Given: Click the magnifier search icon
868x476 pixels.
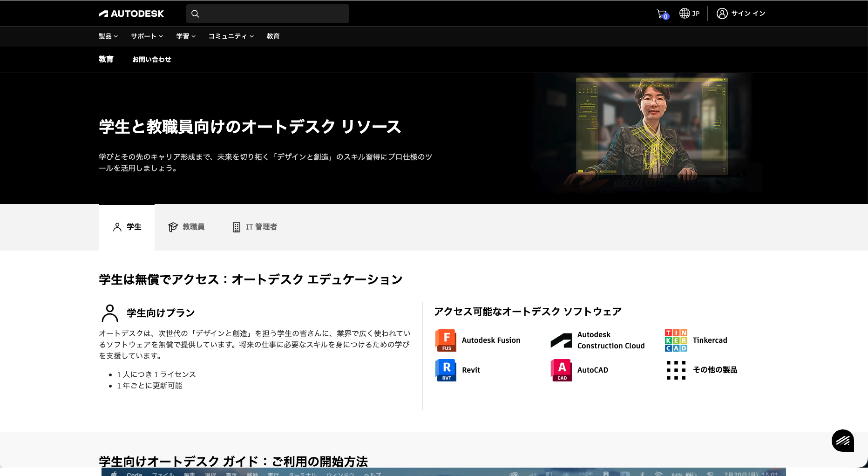Looking at the screenshot, I should (195, 14).
